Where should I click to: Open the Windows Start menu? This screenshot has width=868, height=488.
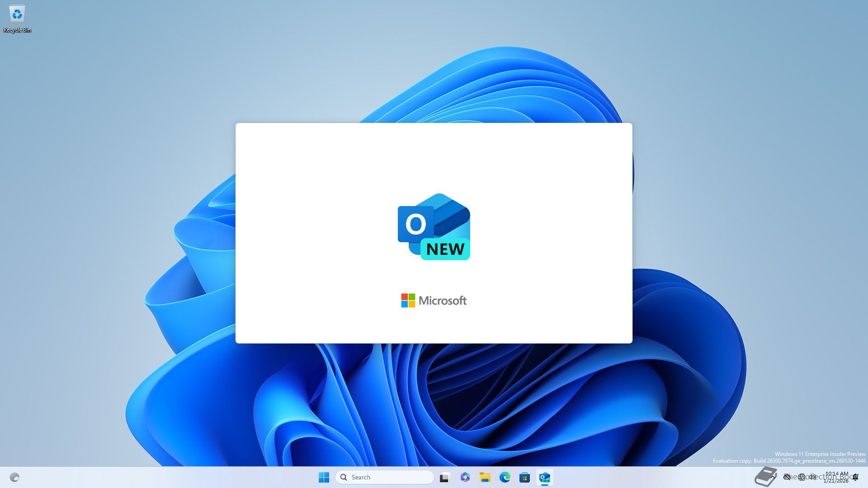click(x=324, y=477)
